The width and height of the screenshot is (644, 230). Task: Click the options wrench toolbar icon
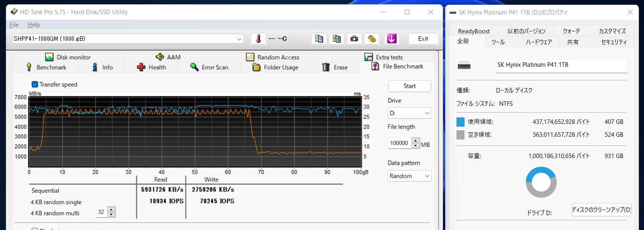pyautogui.click(x=372, y=39)
